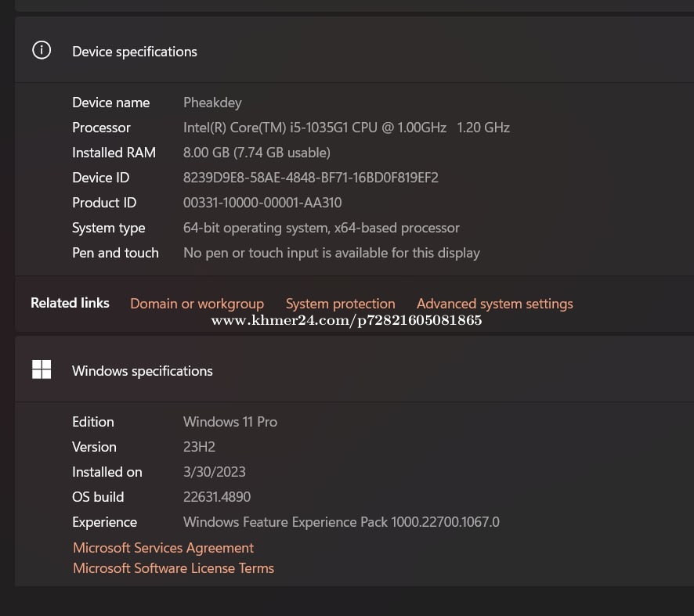
Task: Click the Installed on label
Action: pos(107,472)
